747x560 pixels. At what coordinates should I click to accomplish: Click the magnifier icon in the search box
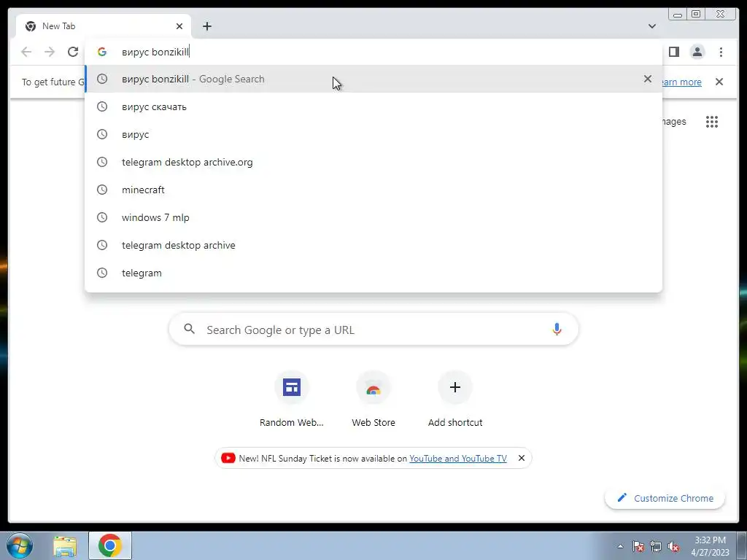(189, 329)
